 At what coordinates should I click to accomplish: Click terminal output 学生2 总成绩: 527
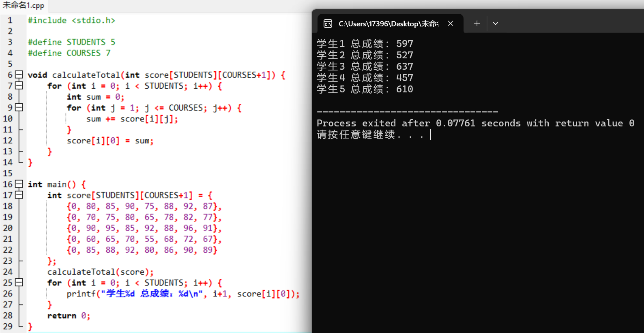point(365,55)
